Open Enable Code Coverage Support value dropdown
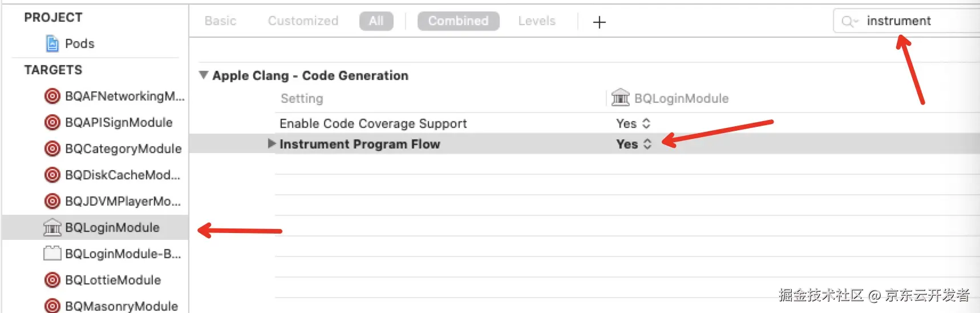 click(633, 123)
